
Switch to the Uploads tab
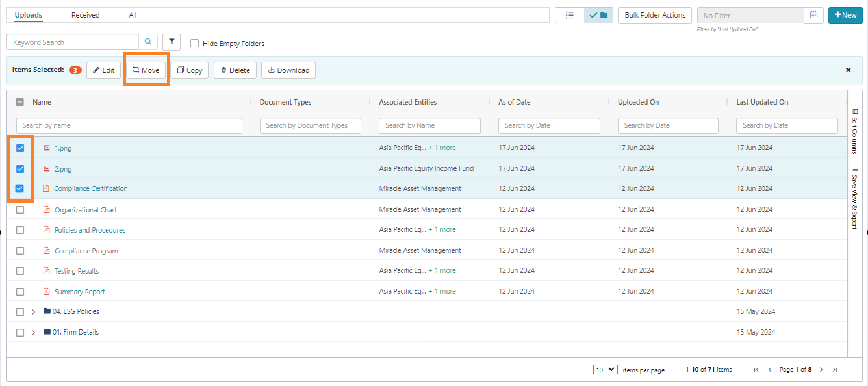(x=29, y=15)
